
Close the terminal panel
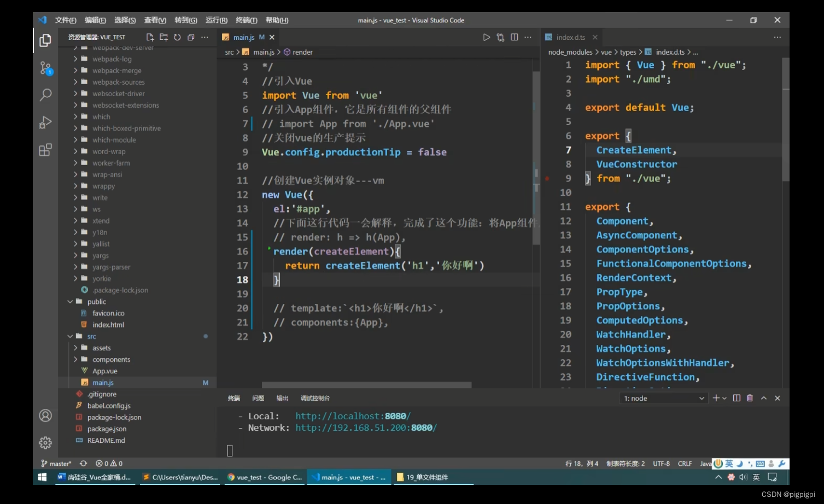[x=778, y=398]
